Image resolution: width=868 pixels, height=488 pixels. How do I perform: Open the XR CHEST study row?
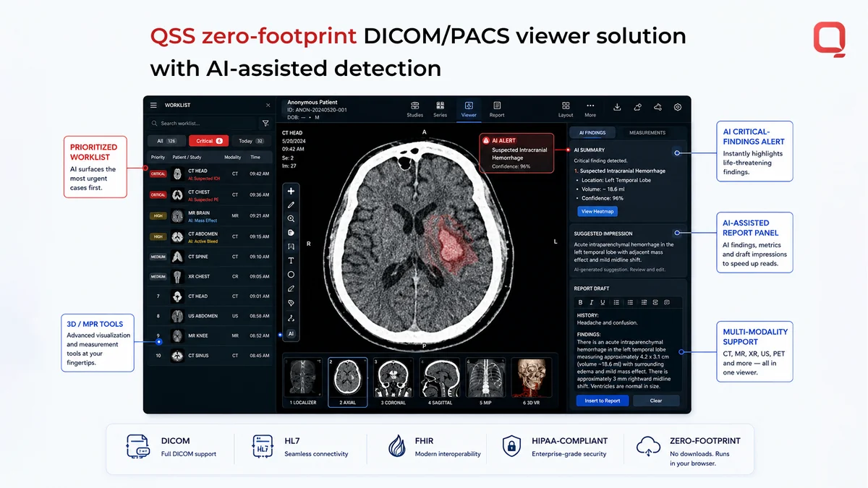click(209, 276)
